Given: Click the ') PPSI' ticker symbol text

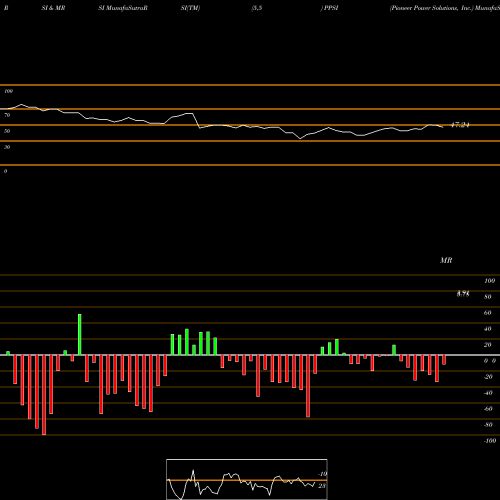Looking at the screenshot, I should point(329,8).
